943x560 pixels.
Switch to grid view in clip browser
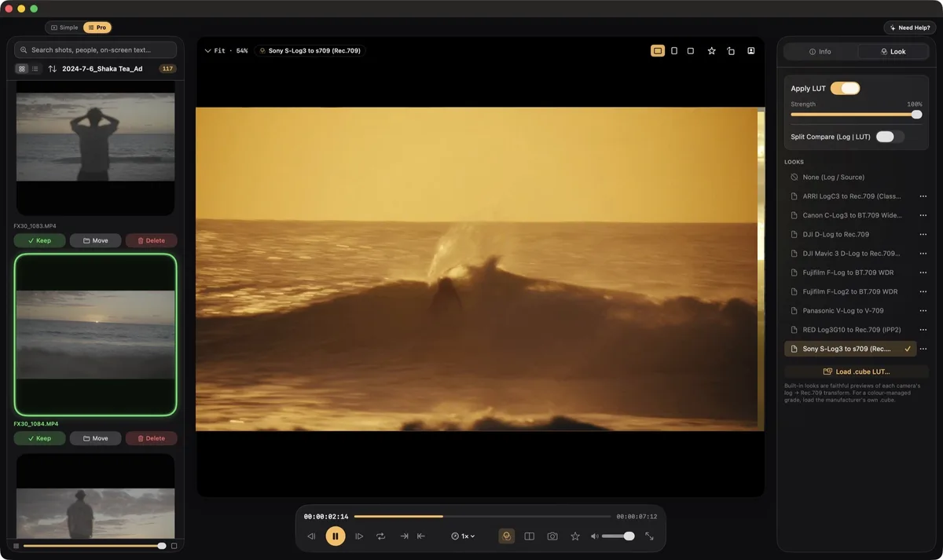click(22, 69)
